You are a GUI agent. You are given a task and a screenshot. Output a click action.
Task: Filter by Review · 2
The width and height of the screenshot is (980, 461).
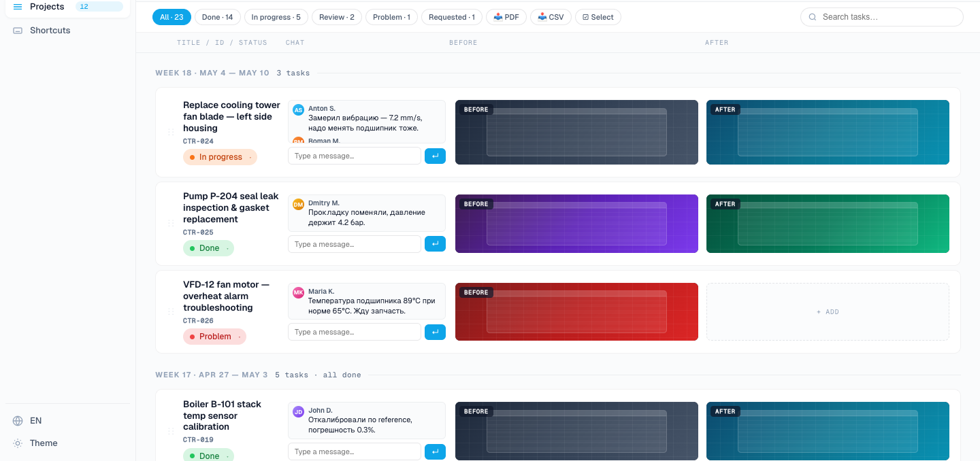337,17
